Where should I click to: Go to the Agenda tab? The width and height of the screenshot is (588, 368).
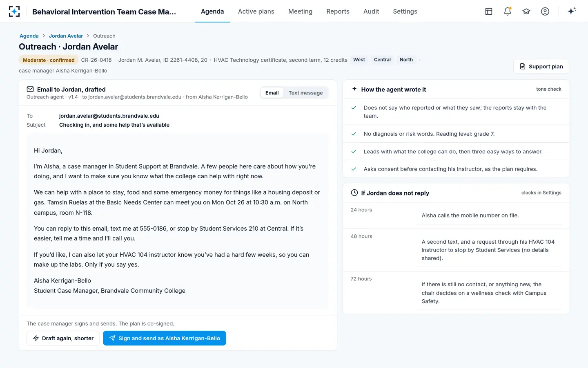pyautogui.click(x=212, y=11)
